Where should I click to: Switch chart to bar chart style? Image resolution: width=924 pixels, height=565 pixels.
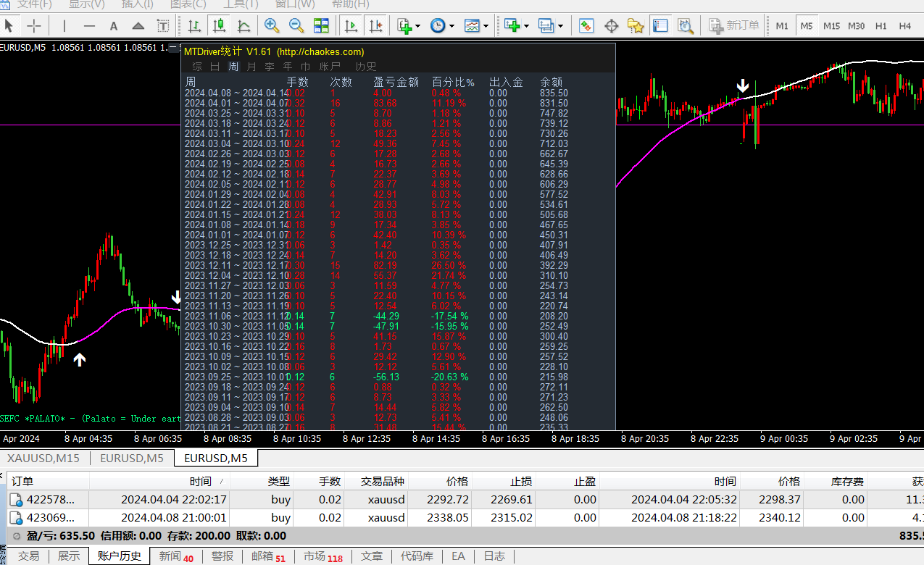tap(194, 26)
